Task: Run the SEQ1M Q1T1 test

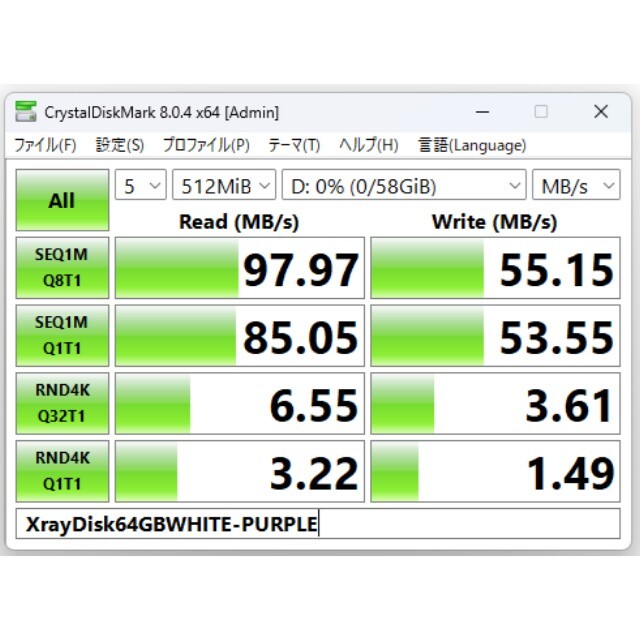Action: (62, 336)
